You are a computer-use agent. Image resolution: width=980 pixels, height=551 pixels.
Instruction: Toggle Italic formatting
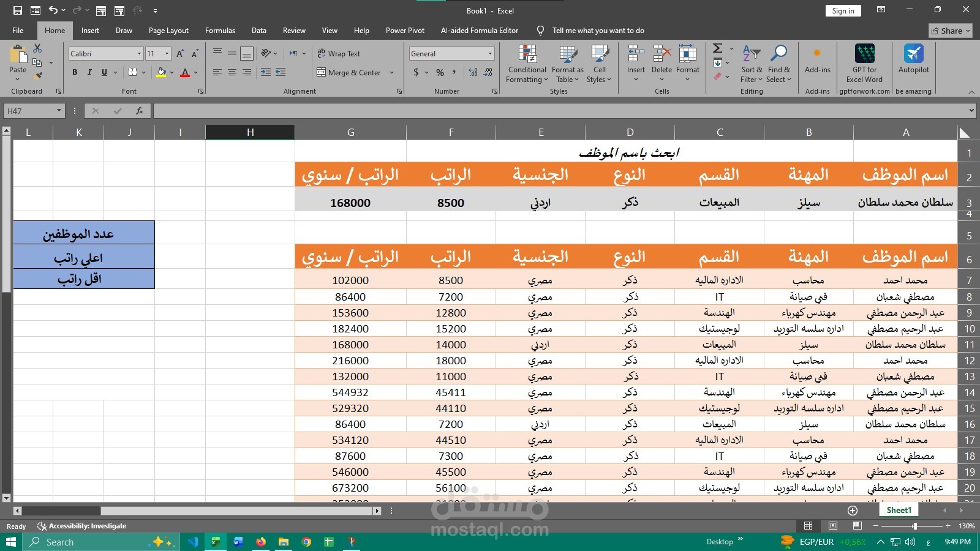pyautogui.click(x=89, y=72)
